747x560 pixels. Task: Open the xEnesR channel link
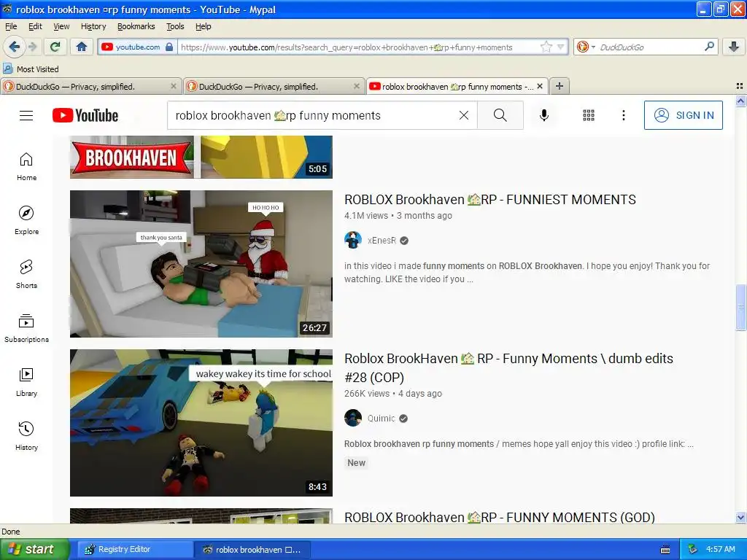pyautogui.click(x=382, y=241)
